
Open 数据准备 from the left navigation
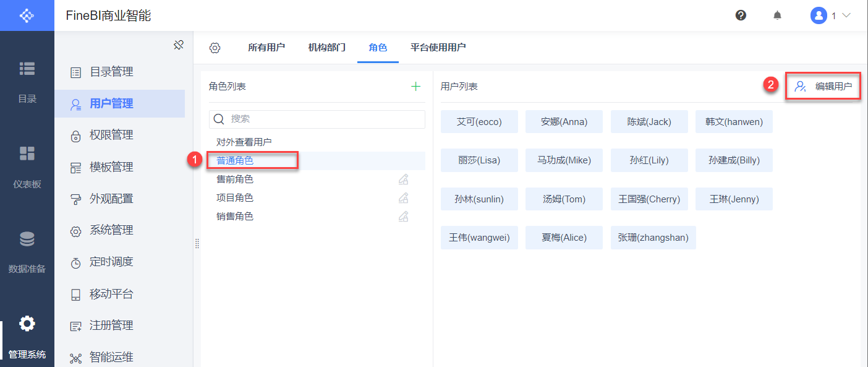coord(27,252)
